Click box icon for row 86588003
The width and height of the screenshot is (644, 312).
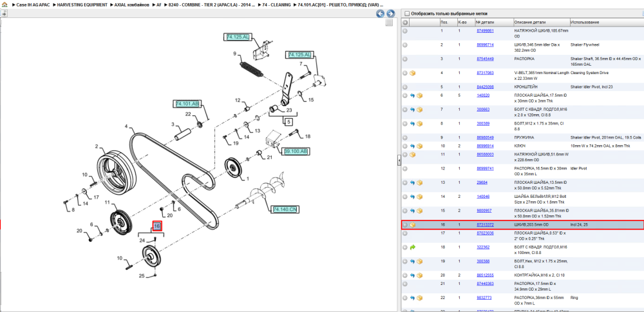(x=413, y=155)
